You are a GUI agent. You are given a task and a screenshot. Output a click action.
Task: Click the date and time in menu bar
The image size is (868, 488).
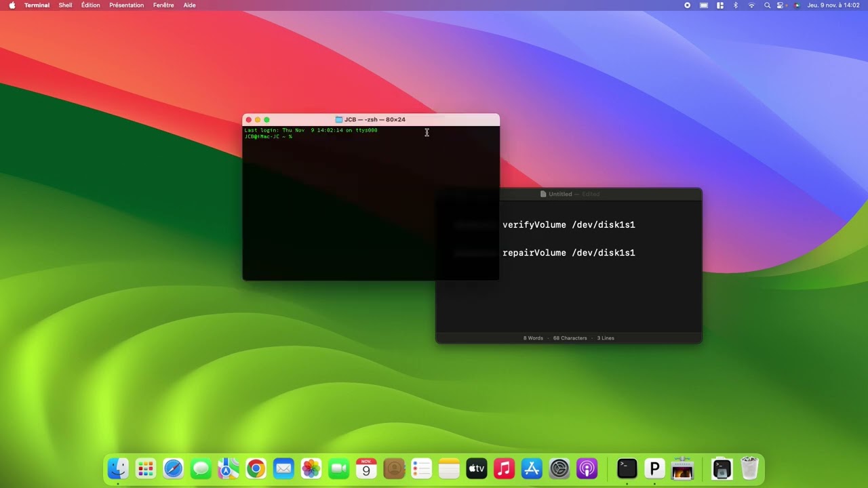pos(833,5)
